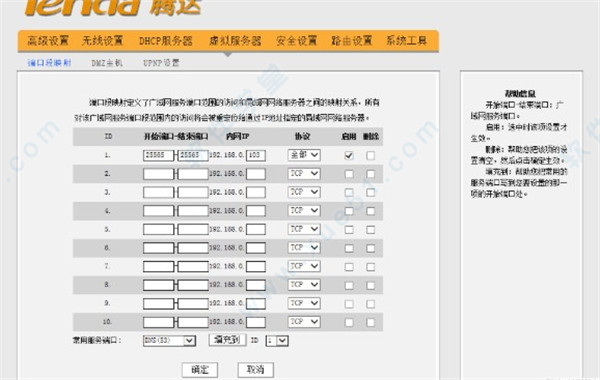Enable the row 9 port mapping checkbox
The image size is (600, 380).
(x=349, y=304)
